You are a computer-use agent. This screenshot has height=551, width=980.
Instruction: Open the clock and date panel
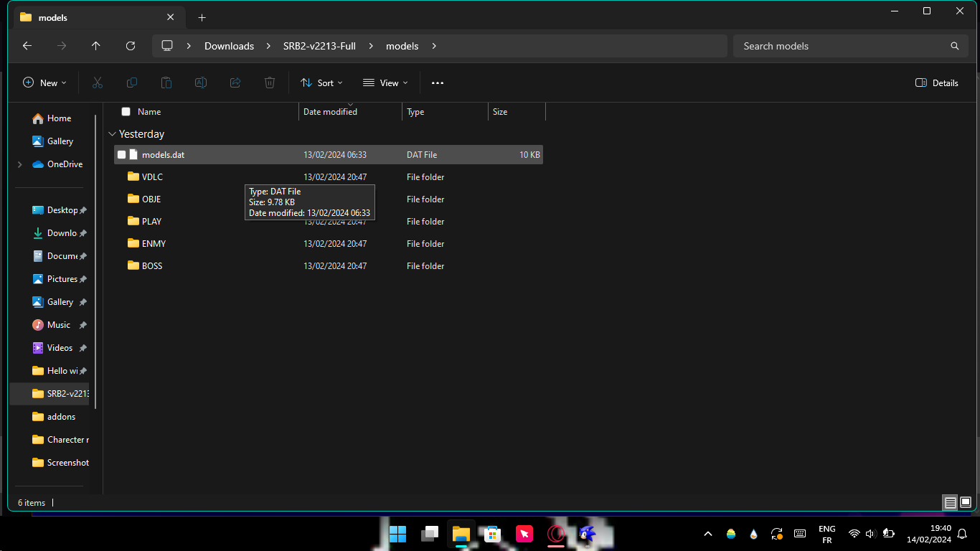(928, 534)
